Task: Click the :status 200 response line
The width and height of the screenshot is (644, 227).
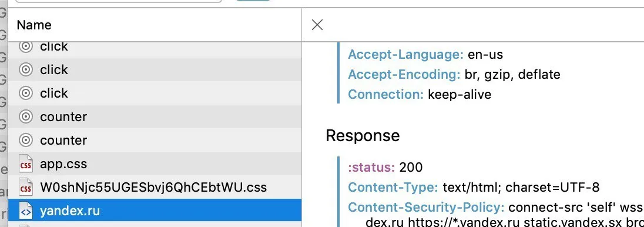Action: point(385,168)
